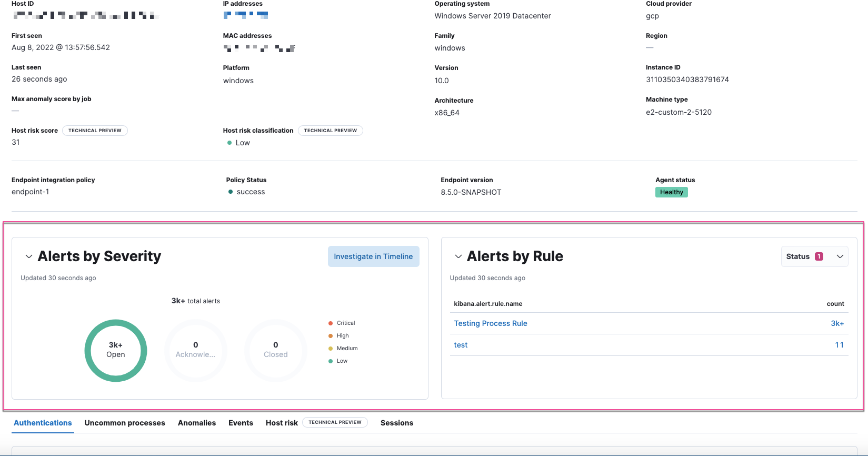
Task: Open the Host risk tab
Action: coord(282,423)
